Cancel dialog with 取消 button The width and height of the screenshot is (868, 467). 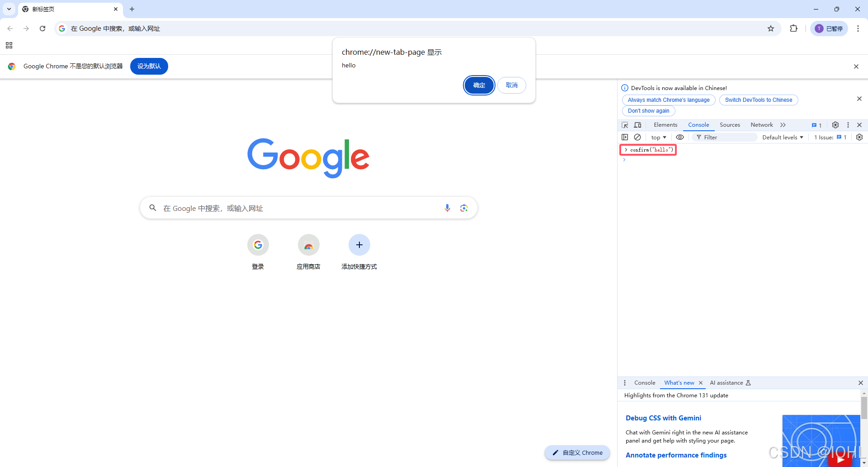(512, 85)
